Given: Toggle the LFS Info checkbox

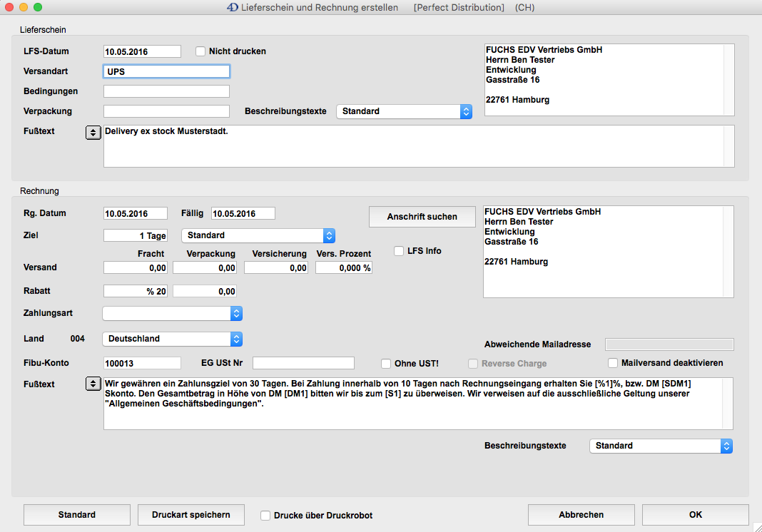Looking at the screenshot, I should tap(400, 251).
